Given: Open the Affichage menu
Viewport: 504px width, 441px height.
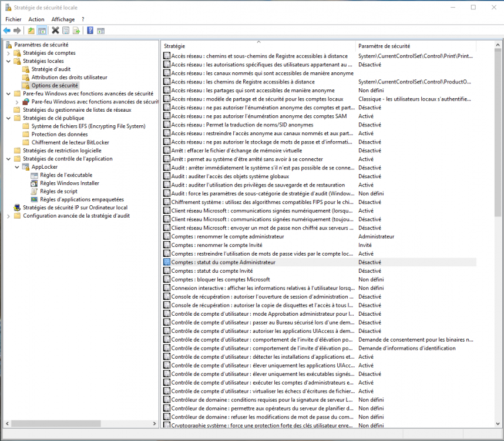Looking at the screenshot, I should (63, 19).
